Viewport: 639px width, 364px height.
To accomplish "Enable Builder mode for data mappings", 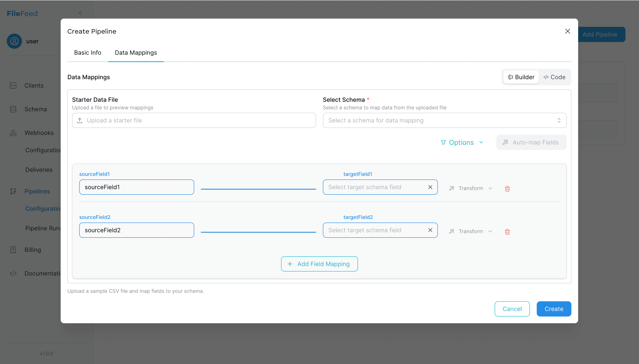I will (521, 77).
